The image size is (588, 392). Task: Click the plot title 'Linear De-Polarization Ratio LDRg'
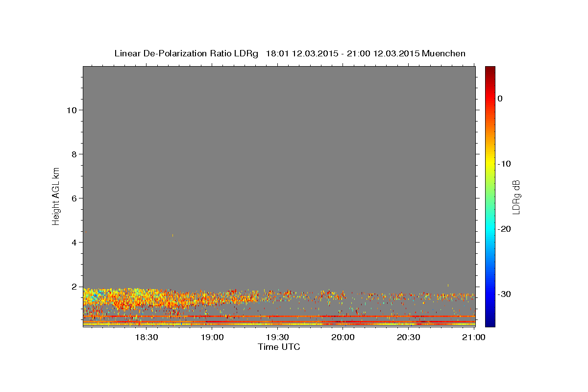(x=186, y=53)
